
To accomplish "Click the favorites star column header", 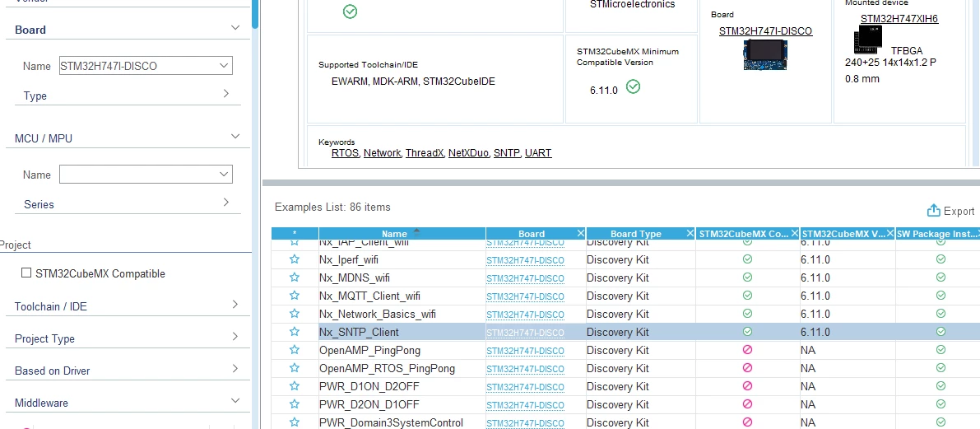I will click(x=295, y=233).
